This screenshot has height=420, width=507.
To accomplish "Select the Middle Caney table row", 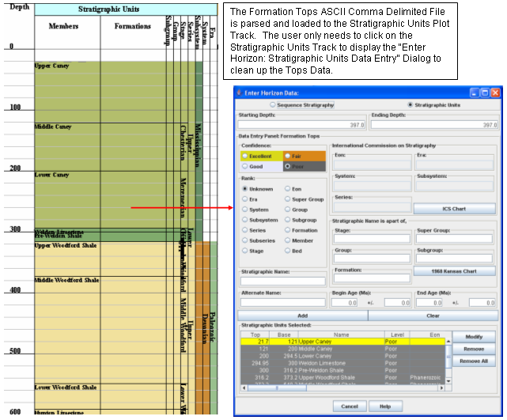I will 343,349.
